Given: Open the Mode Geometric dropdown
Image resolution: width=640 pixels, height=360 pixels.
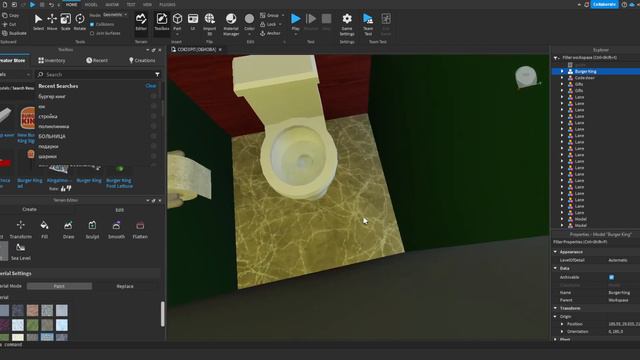Looking at the screenshot, I should pyautogui.click(x=115, y=15).
